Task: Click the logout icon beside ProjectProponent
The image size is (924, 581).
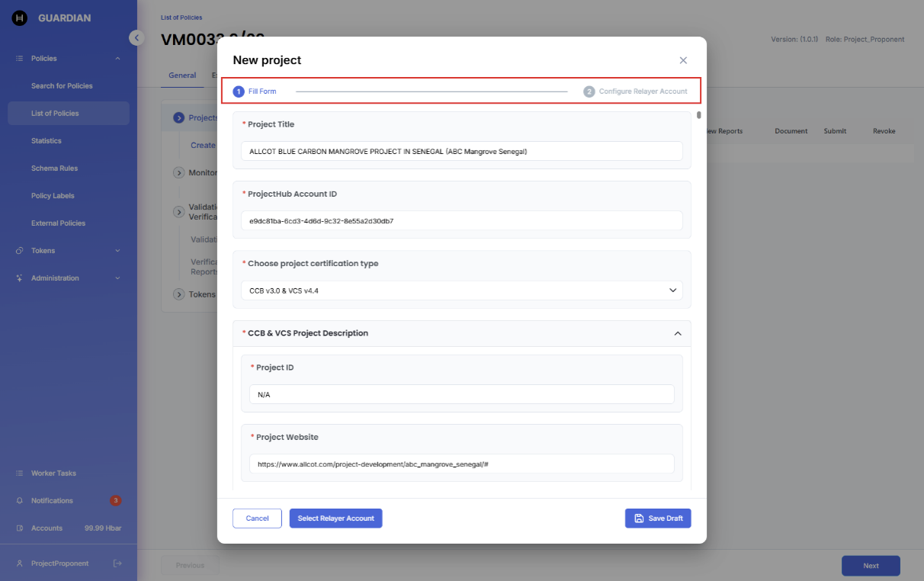Action: (x=117, y=563)
